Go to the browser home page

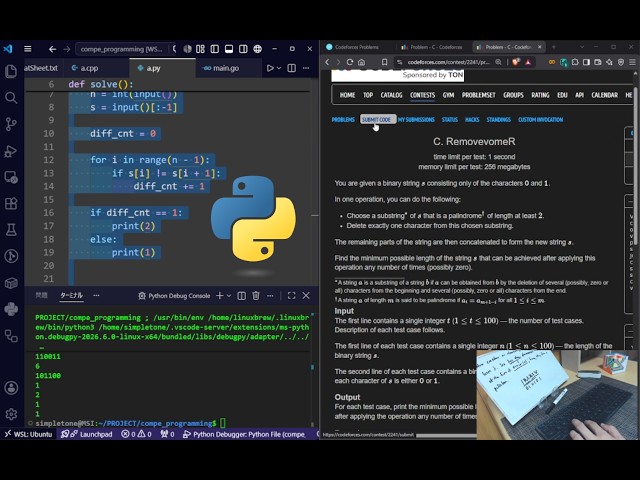coord(362,62)
